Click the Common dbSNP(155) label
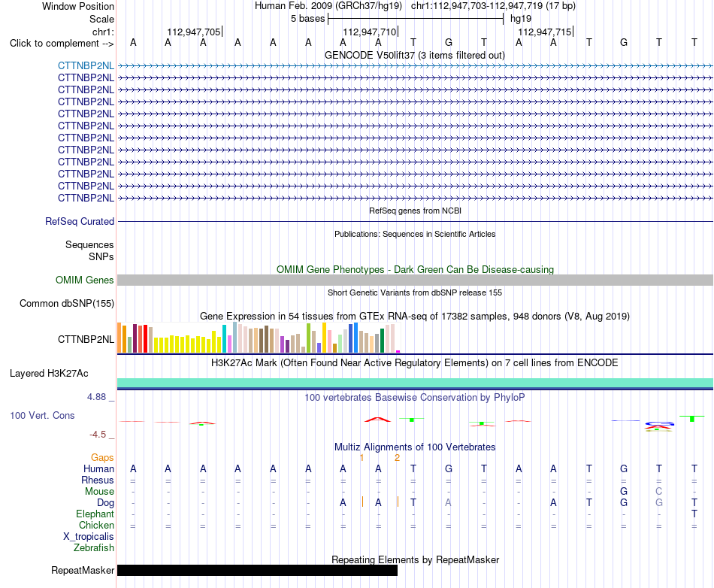The width and height of the screenshot is (714, 588). (66, 303)
